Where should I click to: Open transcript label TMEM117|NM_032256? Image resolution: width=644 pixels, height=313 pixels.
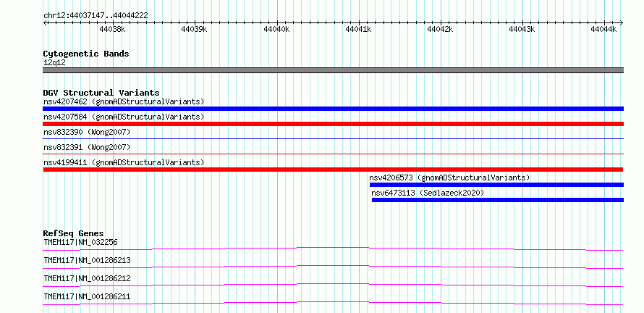[x=80, y=242]
